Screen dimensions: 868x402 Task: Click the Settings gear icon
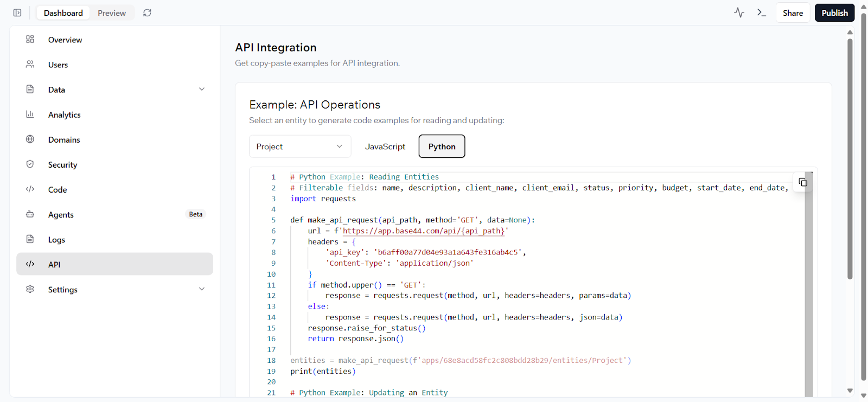(30, 289)
